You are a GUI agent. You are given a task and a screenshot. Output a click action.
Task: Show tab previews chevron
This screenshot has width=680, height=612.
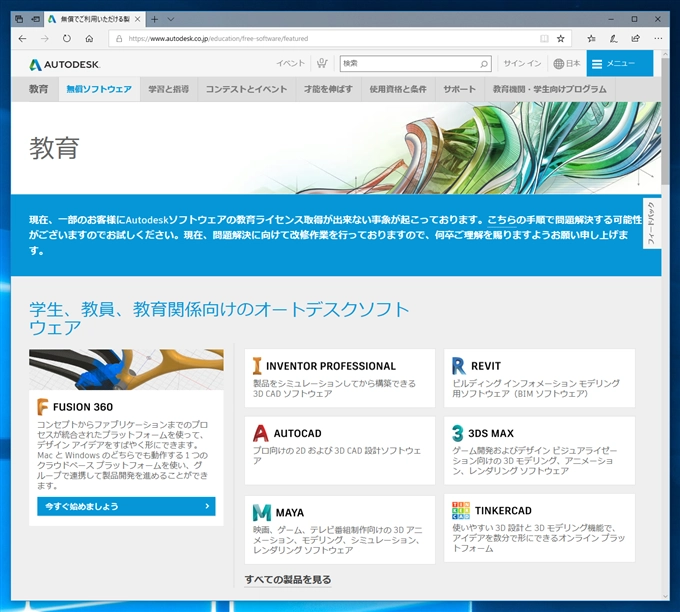coord(171,19)
